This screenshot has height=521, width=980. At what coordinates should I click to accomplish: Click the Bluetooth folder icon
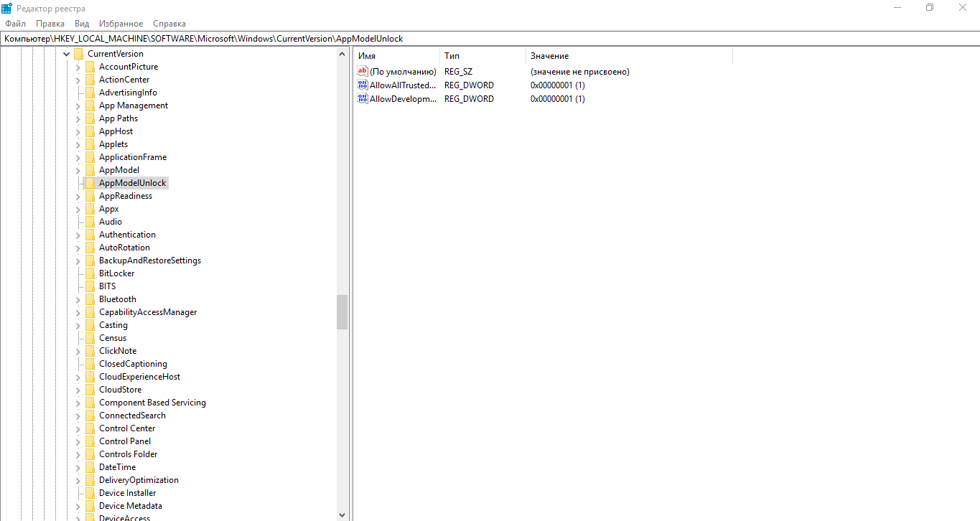(90, 299)
